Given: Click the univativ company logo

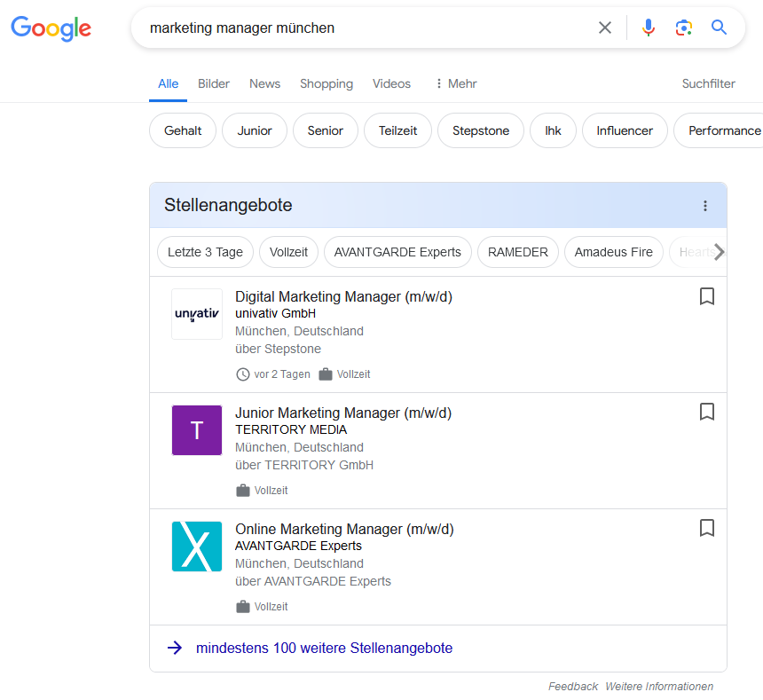Looking at the screenshot, I should 197,314.
